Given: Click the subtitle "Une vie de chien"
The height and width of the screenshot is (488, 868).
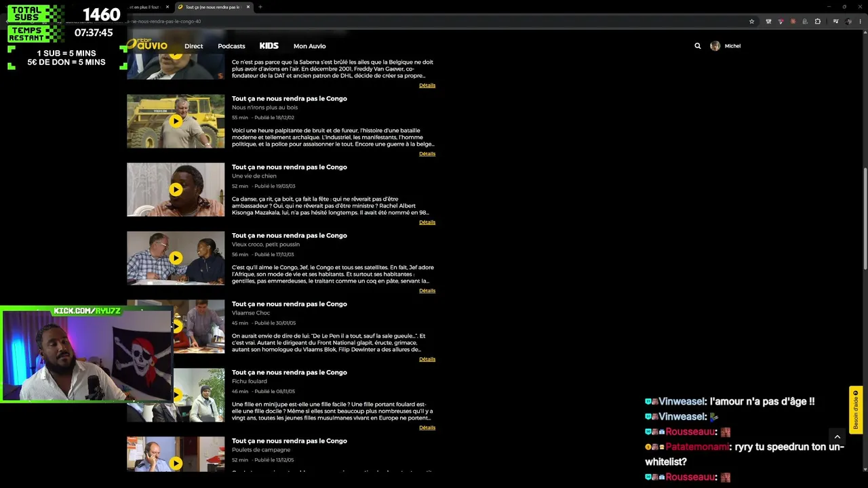Looking at the screenshot, I should pyautogui.click(x=254, y=176).
